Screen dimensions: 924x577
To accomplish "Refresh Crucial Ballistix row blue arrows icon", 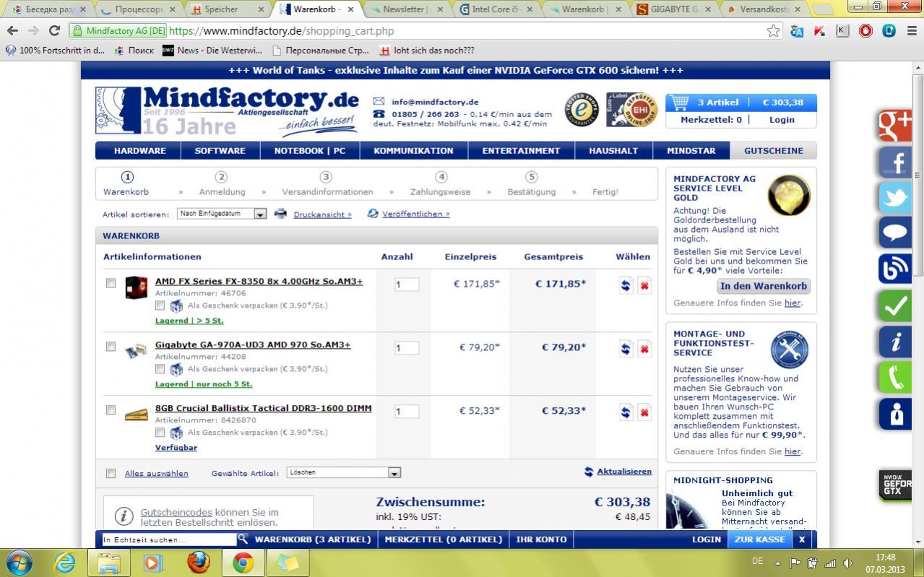I will (626, 412).
